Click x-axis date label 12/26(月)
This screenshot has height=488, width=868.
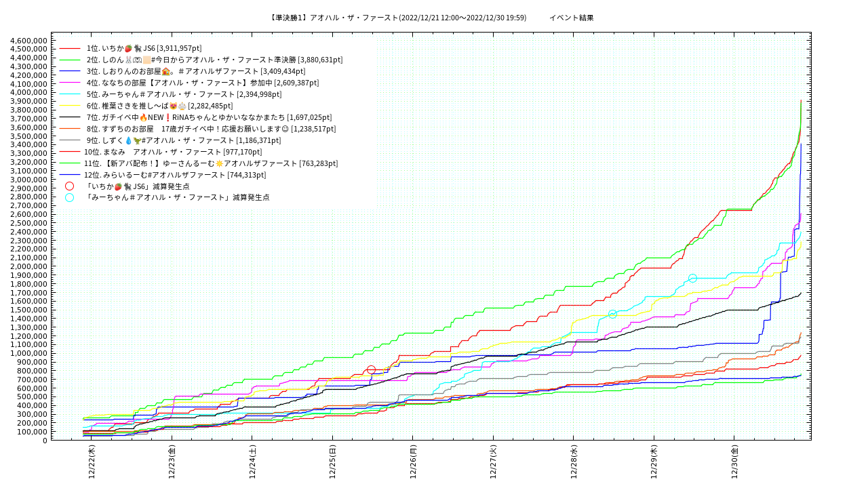point(413,462)
